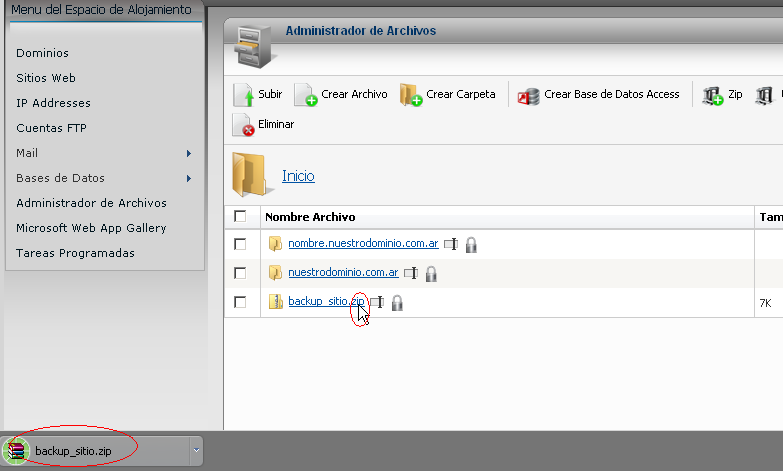Open Microsoft Web App Gallery item
Screen dimensions: 783x471
[x=91, y=228]
